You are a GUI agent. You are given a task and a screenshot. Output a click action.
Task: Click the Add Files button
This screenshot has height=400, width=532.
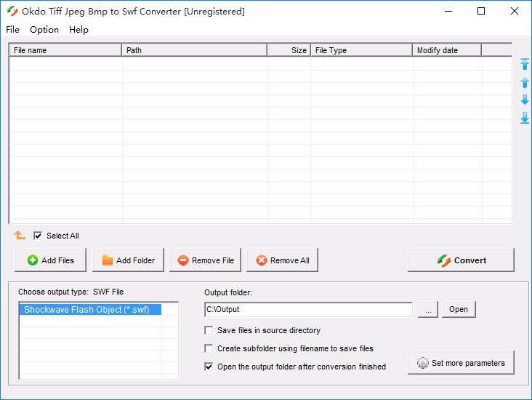pyautogui.click(x=51, y=260)
